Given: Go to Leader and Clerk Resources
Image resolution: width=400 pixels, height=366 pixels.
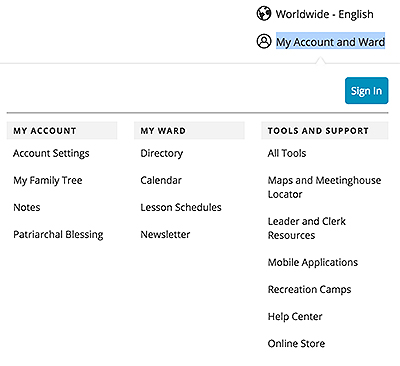Looking at the screenshot, I should point(307,228).
